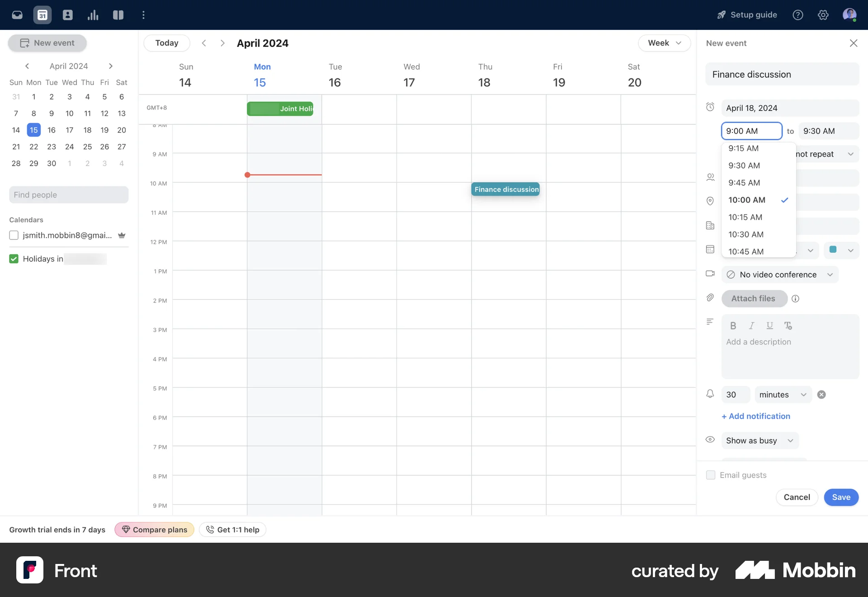Check the Email guests checkbox
Viewport: 868px width, 597px height.
(710, 475)
